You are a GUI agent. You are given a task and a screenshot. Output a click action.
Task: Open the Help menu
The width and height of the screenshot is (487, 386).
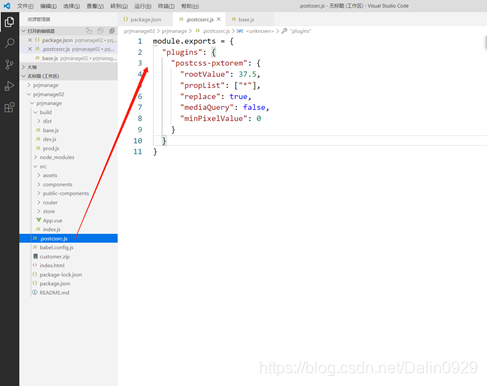(x=190, y=6)
